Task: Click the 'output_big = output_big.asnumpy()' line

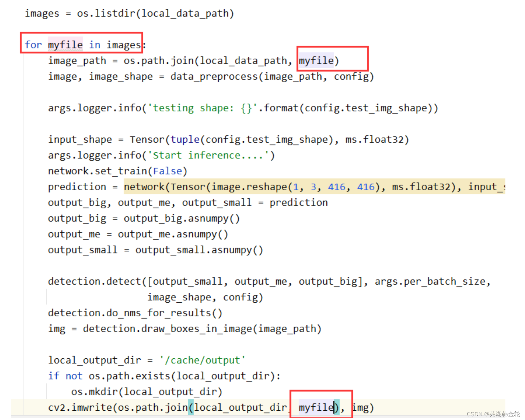Action: coord(144,219)
